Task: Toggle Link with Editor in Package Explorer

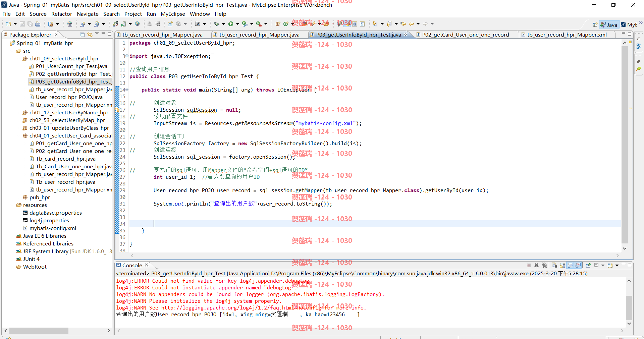Action: pyautogui.click(x=90, y=35)
